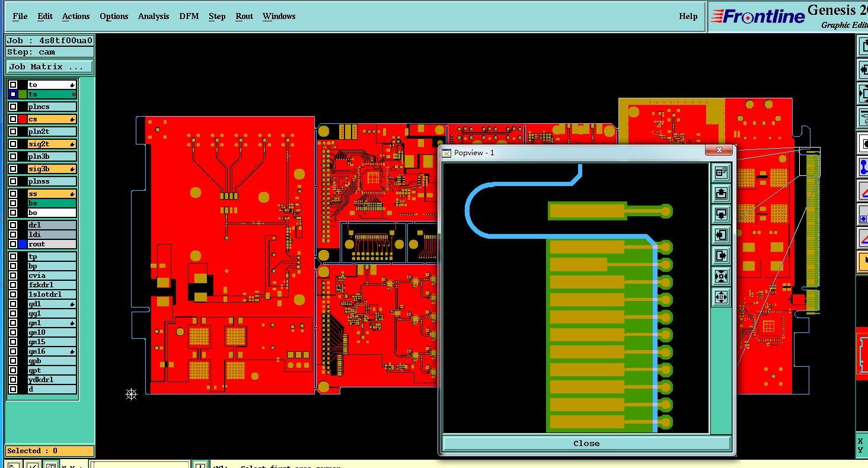Click the pencil marker on the 'to' layer row
Viewport: 868px width, 468px height.
72,85
